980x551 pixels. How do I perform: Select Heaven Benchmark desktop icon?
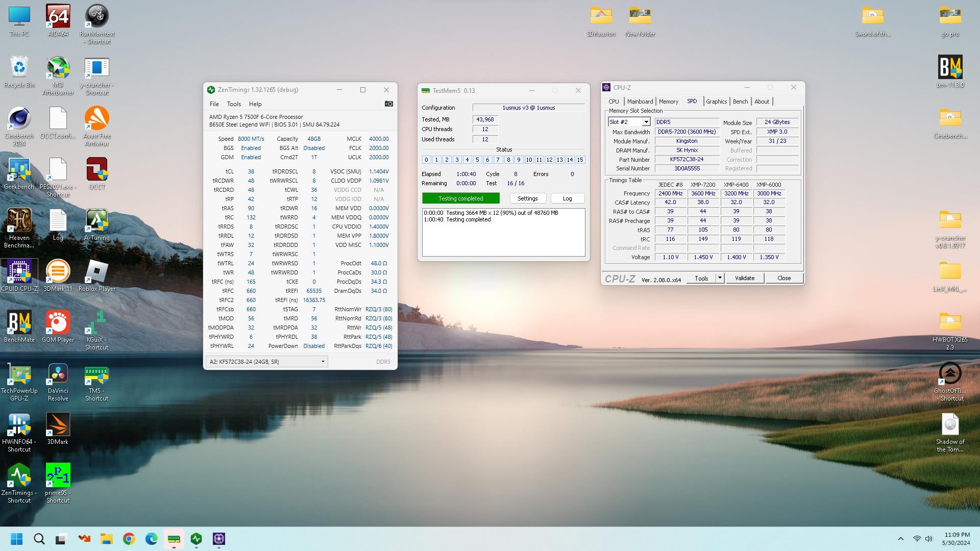tap(19, 228)
